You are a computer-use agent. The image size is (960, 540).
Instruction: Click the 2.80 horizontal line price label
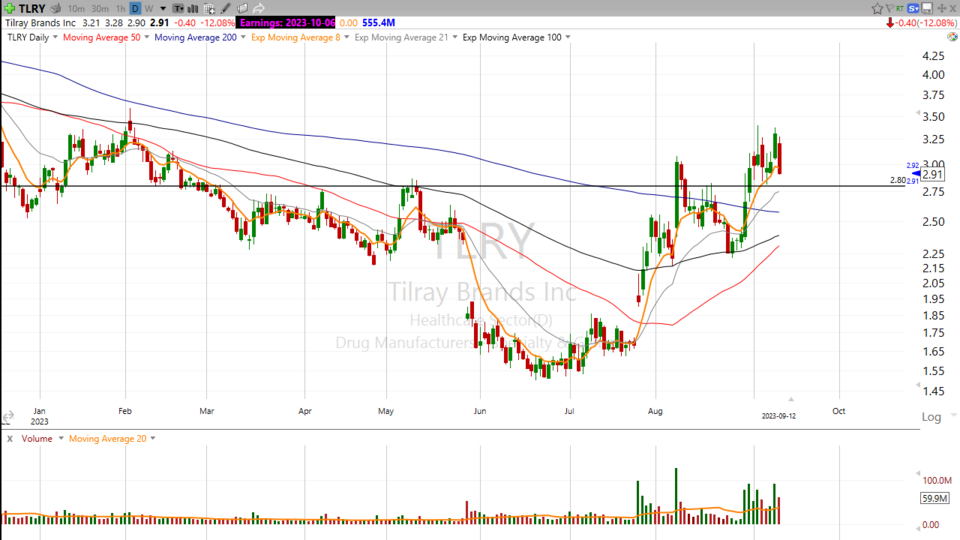point(898,181)
